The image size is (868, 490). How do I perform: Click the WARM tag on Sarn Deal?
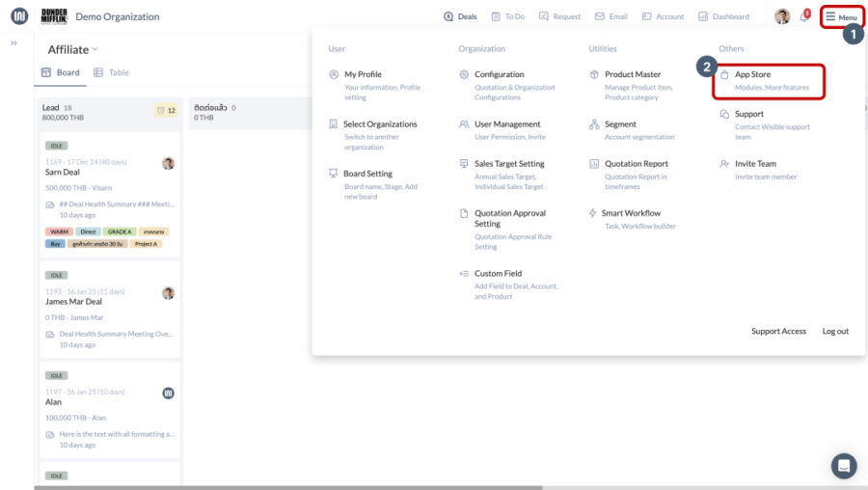click(58, 232)
